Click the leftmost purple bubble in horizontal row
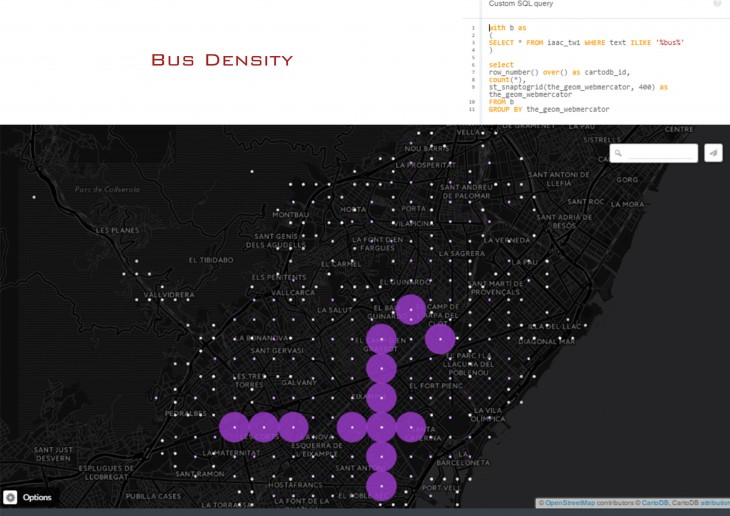730x516 pixels. [x=234, y=427]
